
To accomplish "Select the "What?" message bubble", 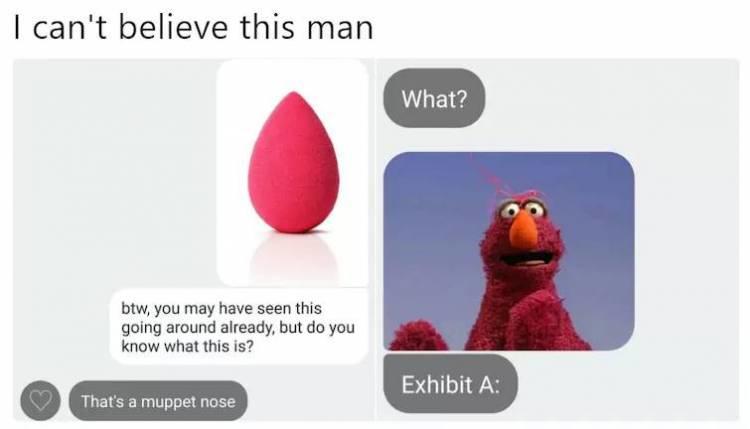I will pyautogui.click(x=434, y=99).
